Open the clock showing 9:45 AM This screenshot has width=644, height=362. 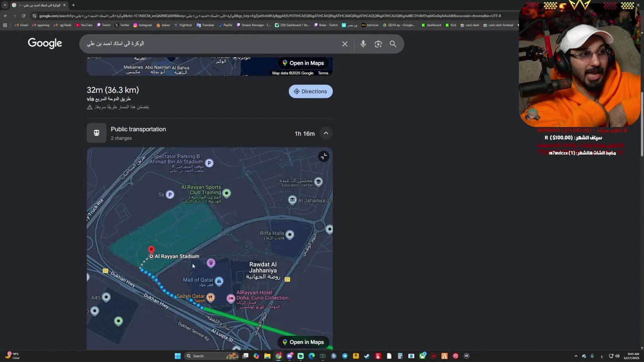(x=631, y=356)
